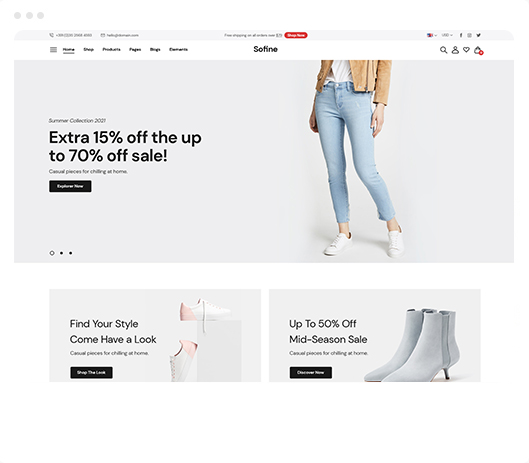Visit the Instagram social icon
Screen dimensions: 529x463
[x=469, y=35]
